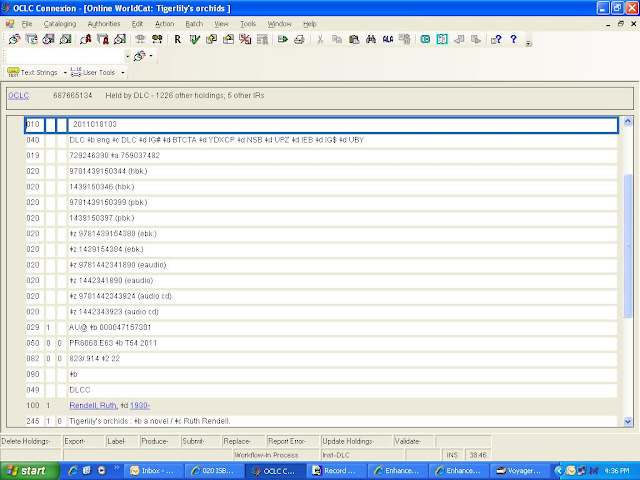Click the Browse WorldCat toolbar icon
640x480 pixels.
coord(31,39)
